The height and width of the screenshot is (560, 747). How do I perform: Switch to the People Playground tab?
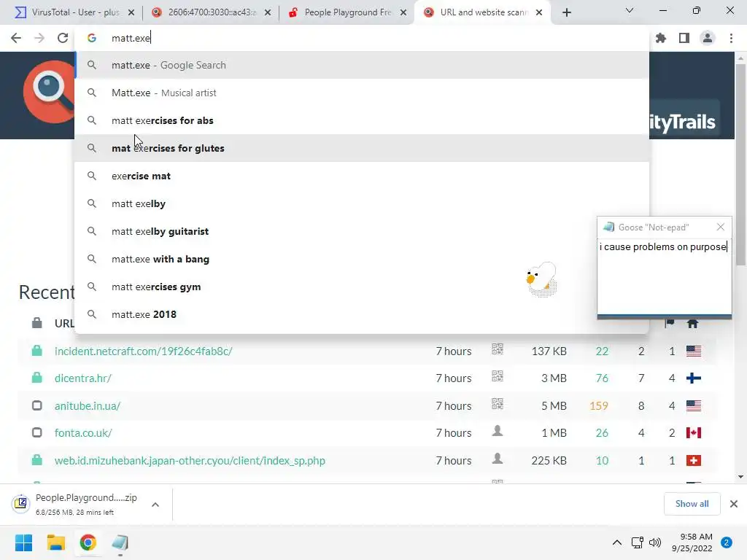tap(347, 12)
